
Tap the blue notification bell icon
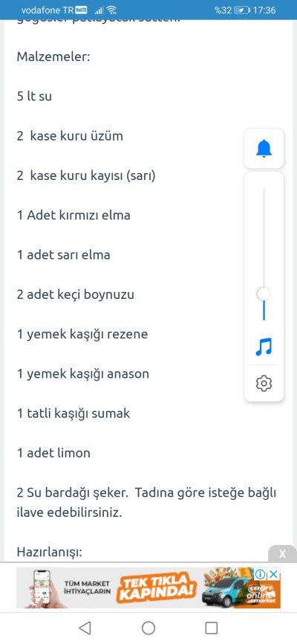(x=264, y=148)
